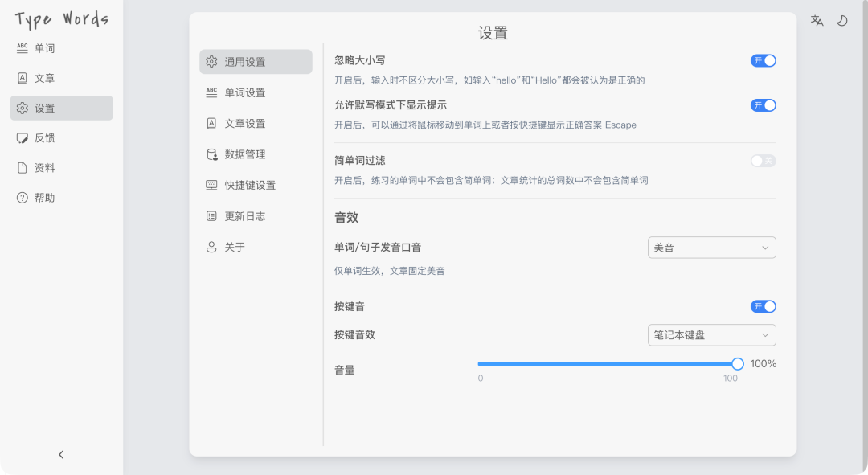Open the 反馈 (Feedback) page
The width and height of the screenshot is (868, 475).
pyautogui.click(x=36, y=137)
